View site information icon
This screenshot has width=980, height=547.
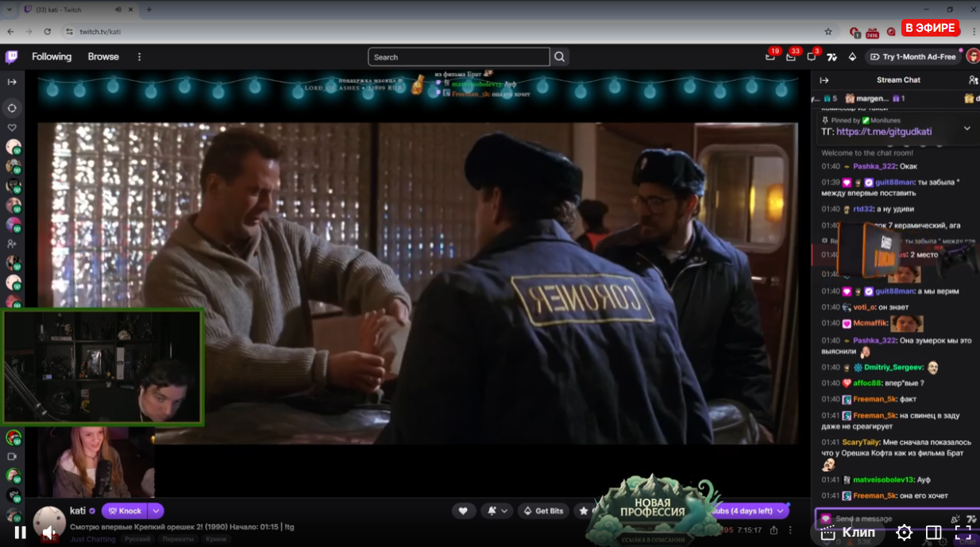[70, 32]
